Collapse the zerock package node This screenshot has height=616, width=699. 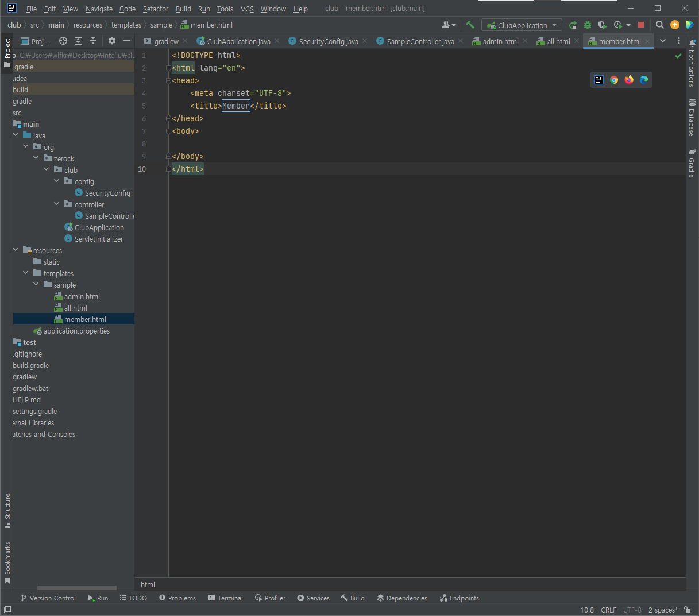[36, 158]
